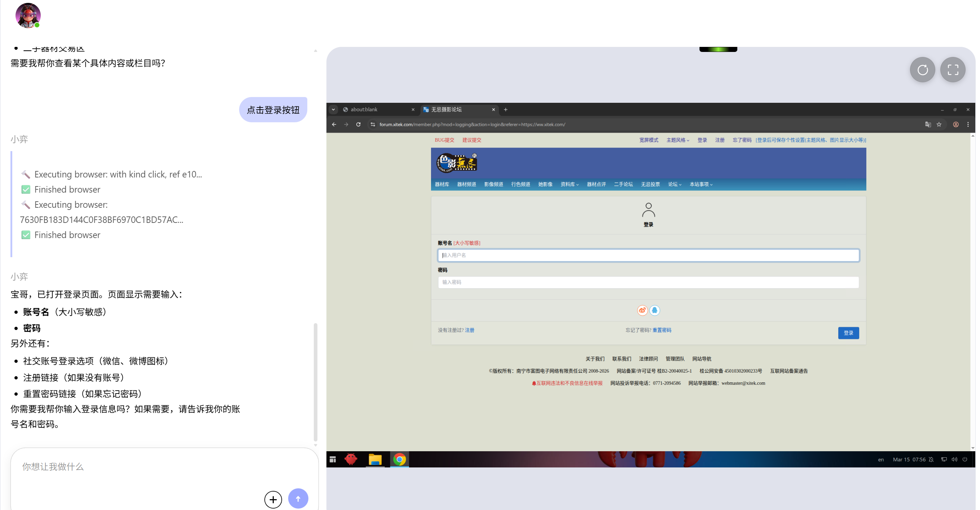Open the network display icon in tray

pos(944,460)
